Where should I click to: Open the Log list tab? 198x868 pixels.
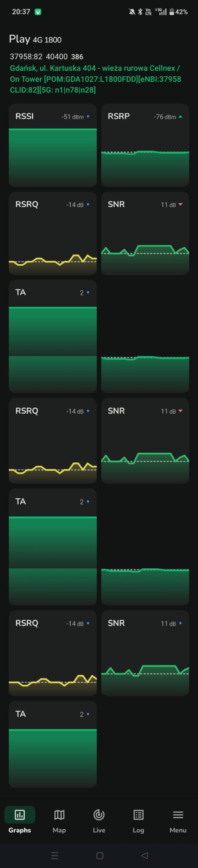(x=138, y=821)
